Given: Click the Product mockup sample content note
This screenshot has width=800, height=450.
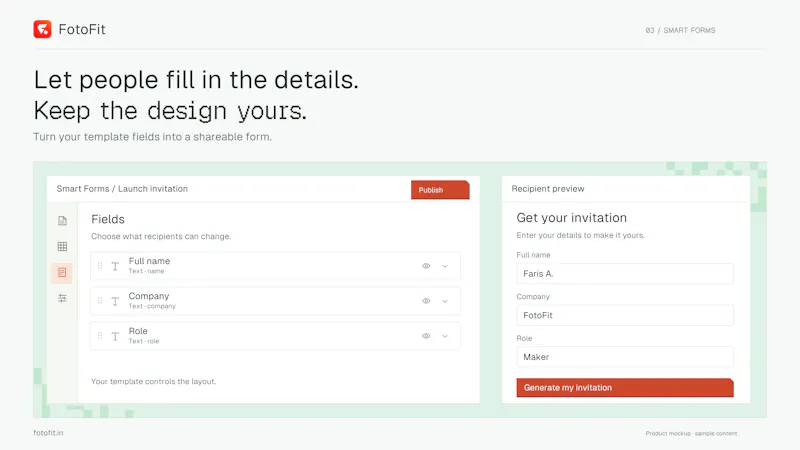Looking at the screenshot, I should (691, 433).
